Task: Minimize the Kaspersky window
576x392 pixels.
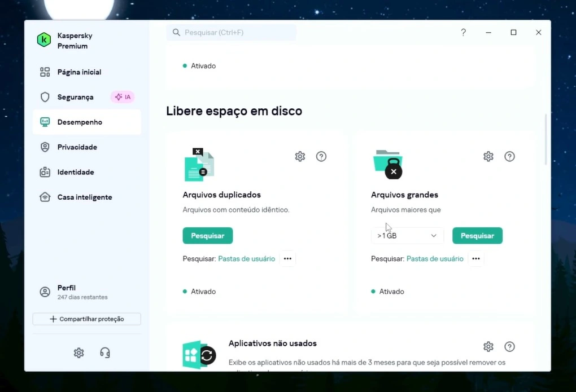Action: 488,32
